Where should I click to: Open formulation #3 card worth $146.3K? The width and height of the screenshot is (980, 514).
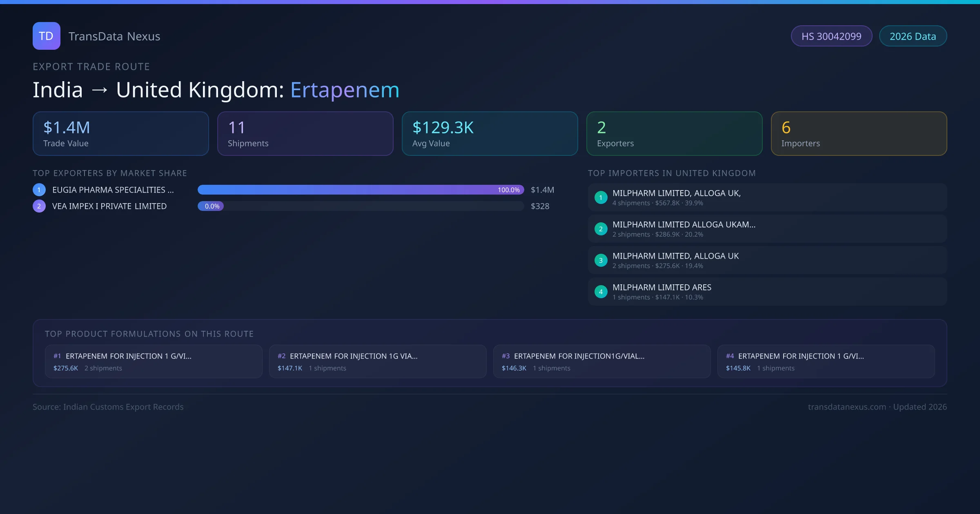[x=601, y=361]
